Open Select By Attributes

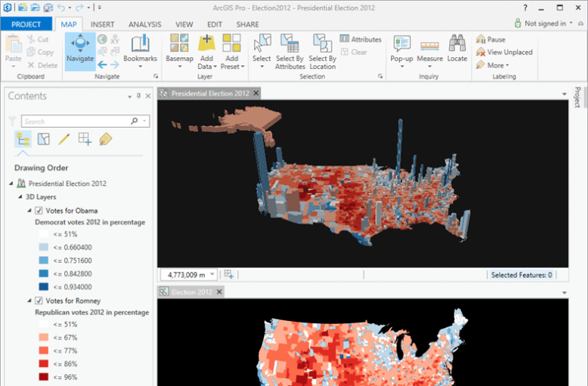point(290,52)
